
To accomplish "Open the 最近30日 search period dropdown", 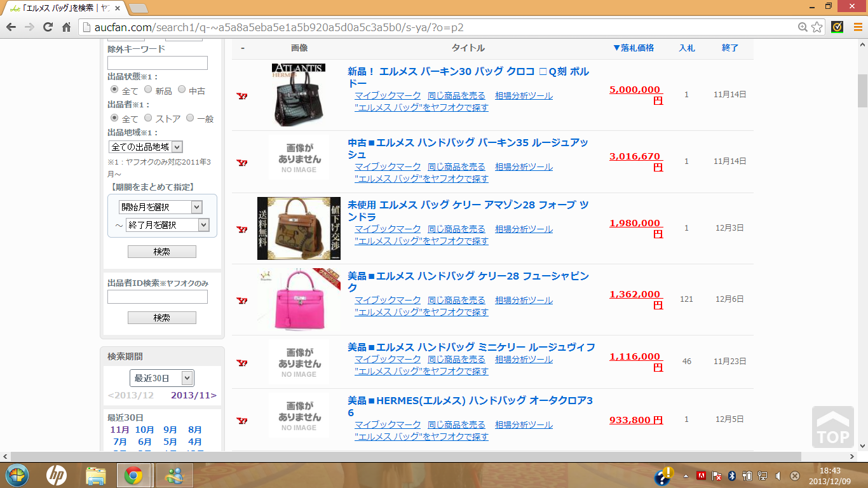I will [x=162, y=378].
